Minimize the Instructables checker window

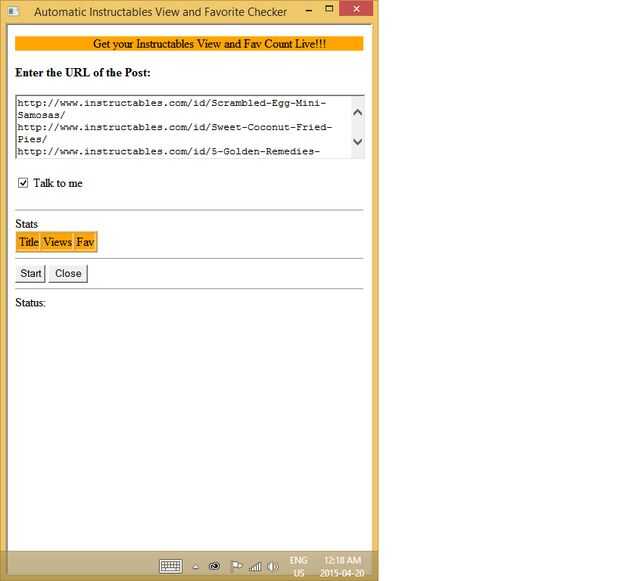pyautogui.click(x=309, y=10)
